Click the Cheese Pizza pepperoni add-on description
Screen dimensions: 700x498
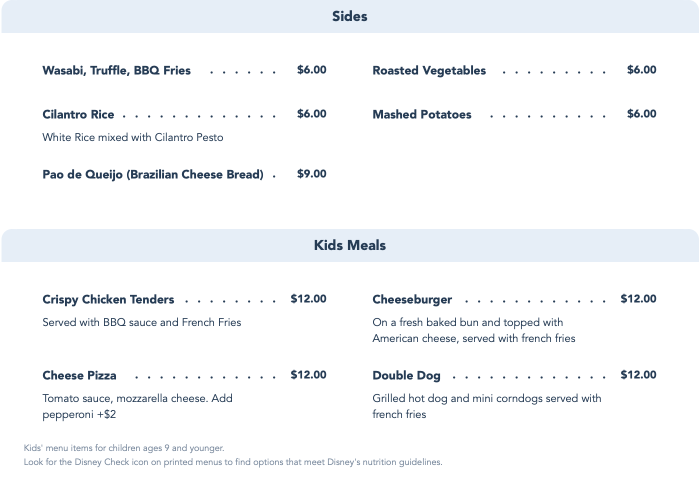(x=152, y=406)
